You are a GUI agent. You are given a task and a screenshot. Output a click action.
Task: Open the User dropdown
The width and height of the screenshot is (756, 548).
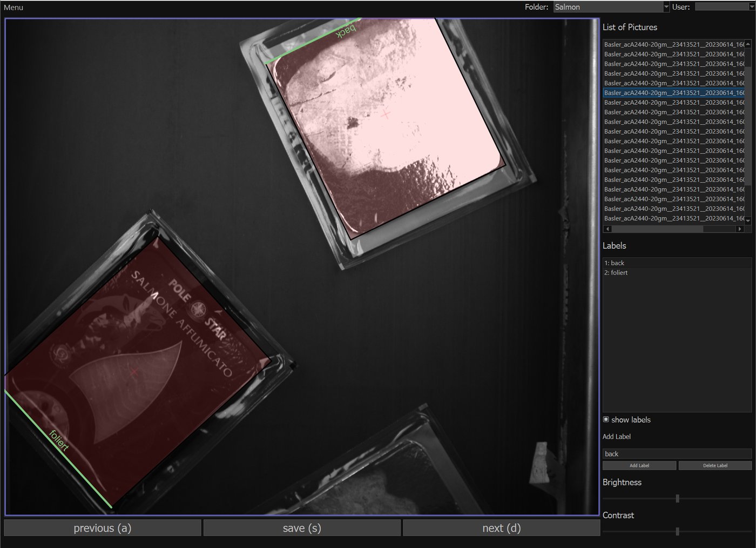(x=725, y=7)
